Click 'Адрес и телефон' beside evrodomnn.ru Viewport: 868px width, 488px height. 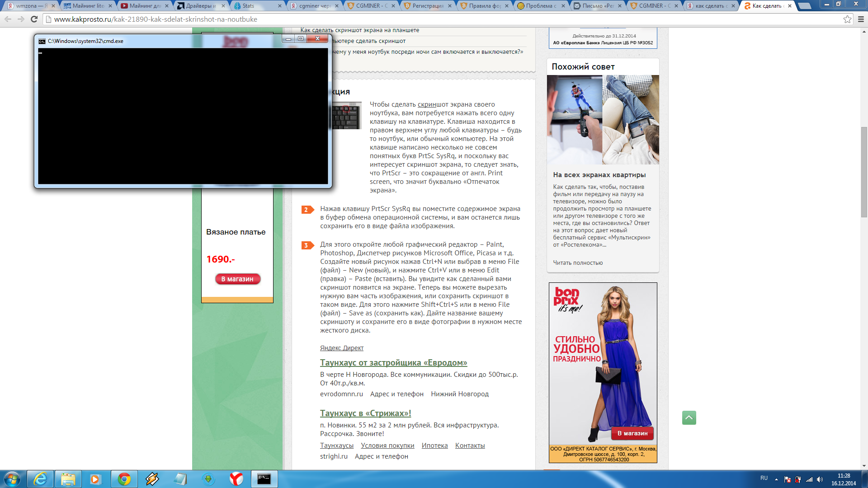[397, 394]
